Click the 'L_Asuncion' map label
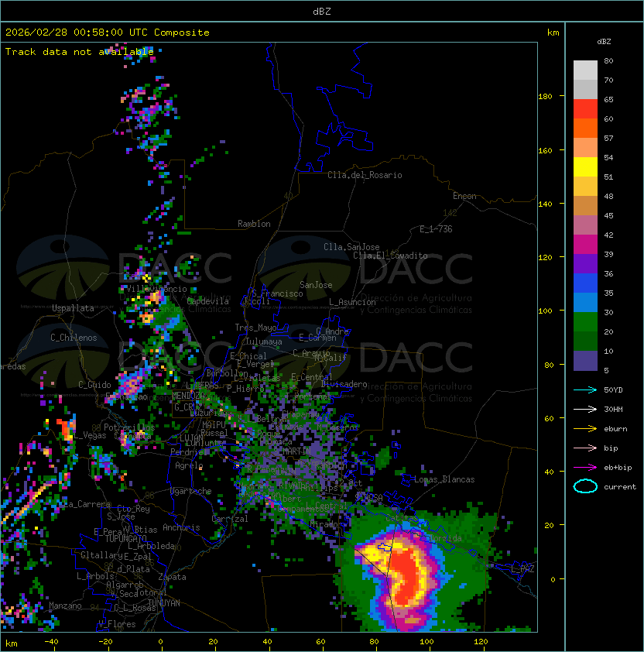The width and height of the screenshot is (644, 652). [x=352, y=302]
